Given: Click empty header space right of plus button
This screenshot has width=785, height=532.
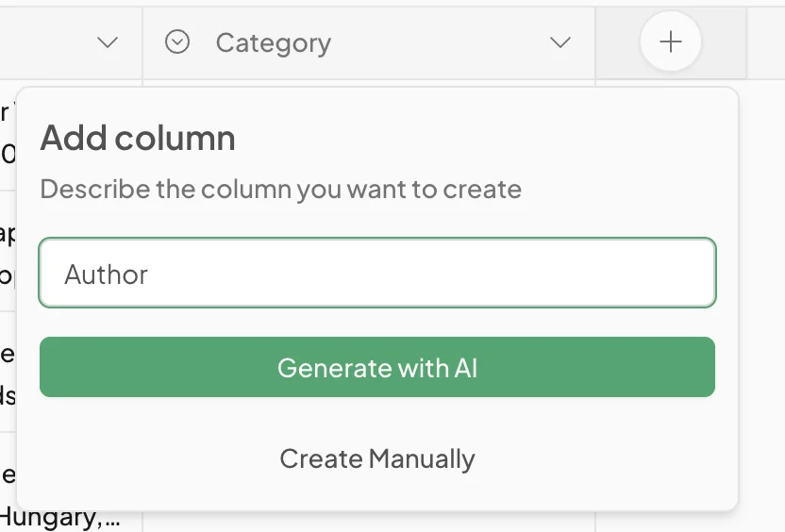Looking at the screenshot, I should 765,43.
